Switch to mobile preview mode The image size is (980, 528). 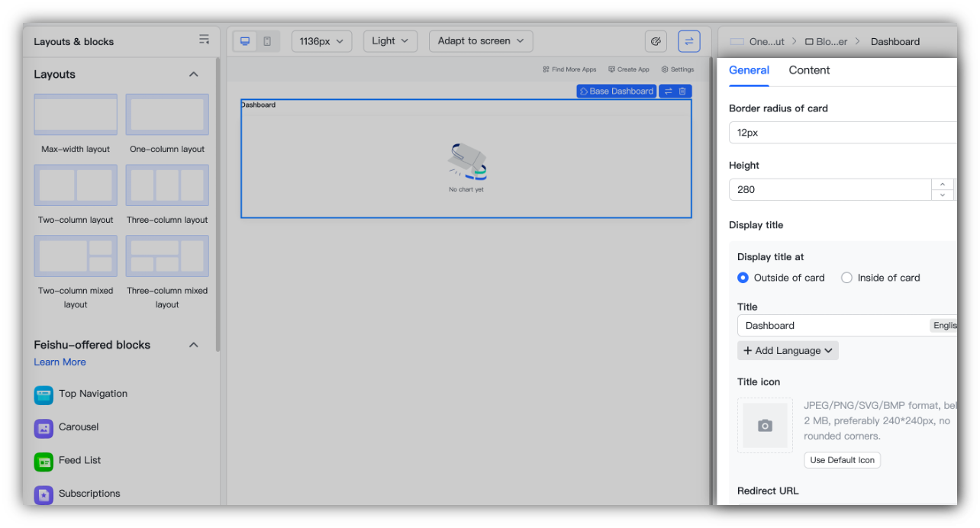pos(267,41)
